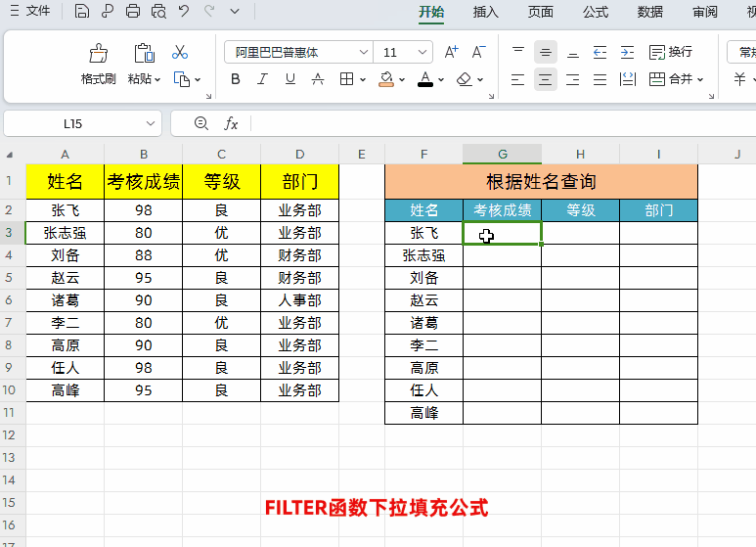Image resolution: width=756 pixels, height=547 pixels.
Task: Click the Undo arrow icon
Action: [183, 12]
